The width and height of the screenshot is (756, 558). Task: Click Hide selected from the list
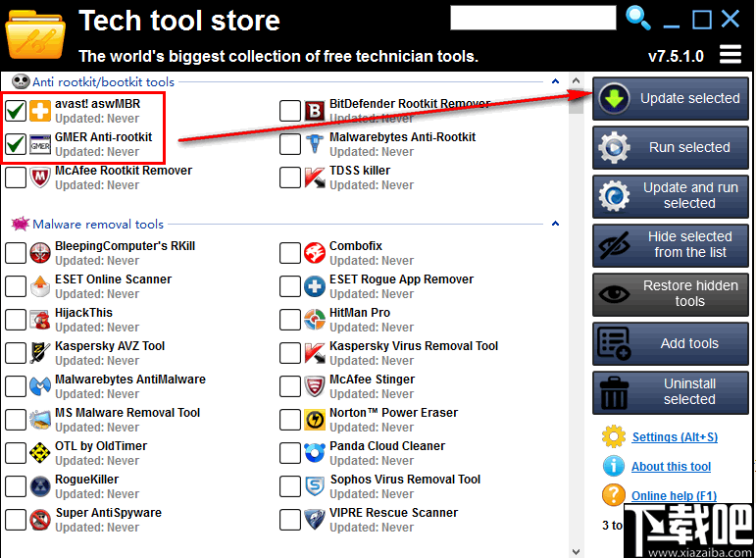[670, 245]
